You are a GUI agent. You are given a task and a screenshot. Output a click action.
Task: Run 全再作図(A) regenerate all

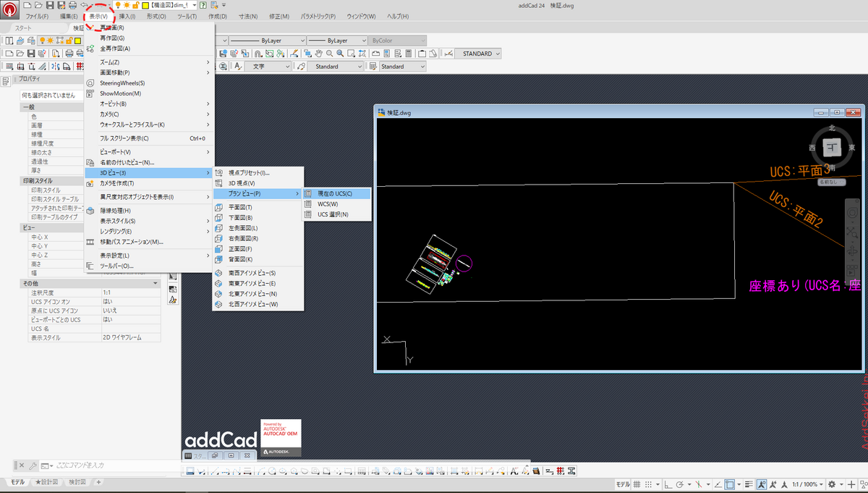(149, 49)
